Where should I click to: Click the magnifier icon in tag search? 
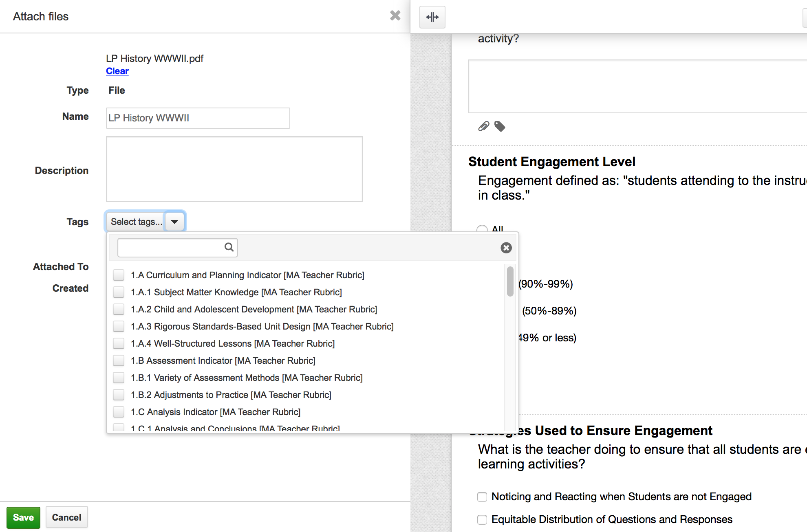coord(229,247)
